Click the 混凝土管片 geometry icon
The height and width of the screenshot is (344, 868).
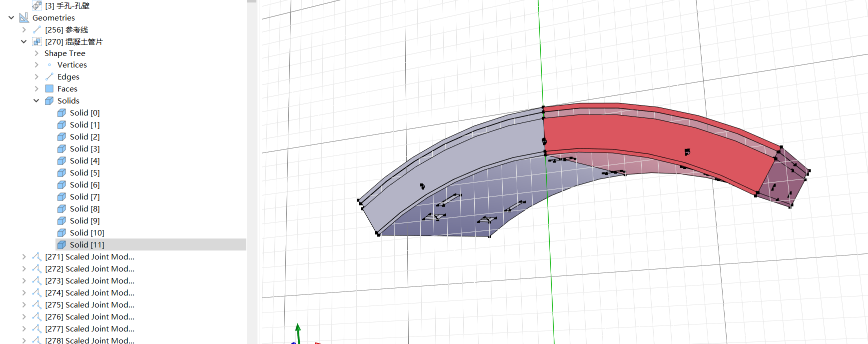[x=37, y=41]
